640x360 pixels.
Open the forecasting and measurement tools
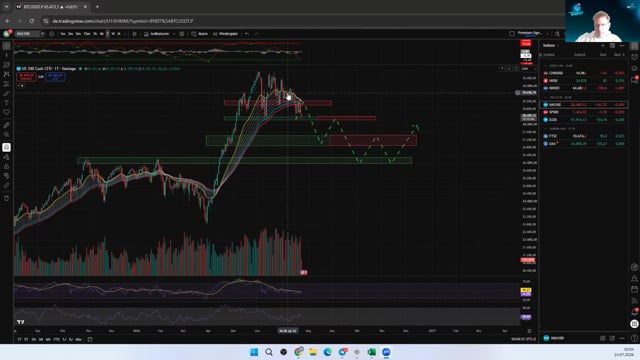pos(7,84)
